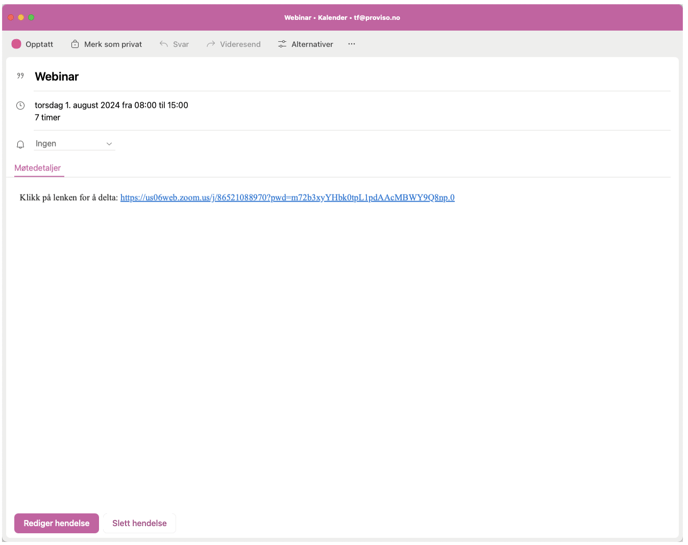Click the pink Opptatt status circle
The image size is (688, 545).
click(16, 44)
